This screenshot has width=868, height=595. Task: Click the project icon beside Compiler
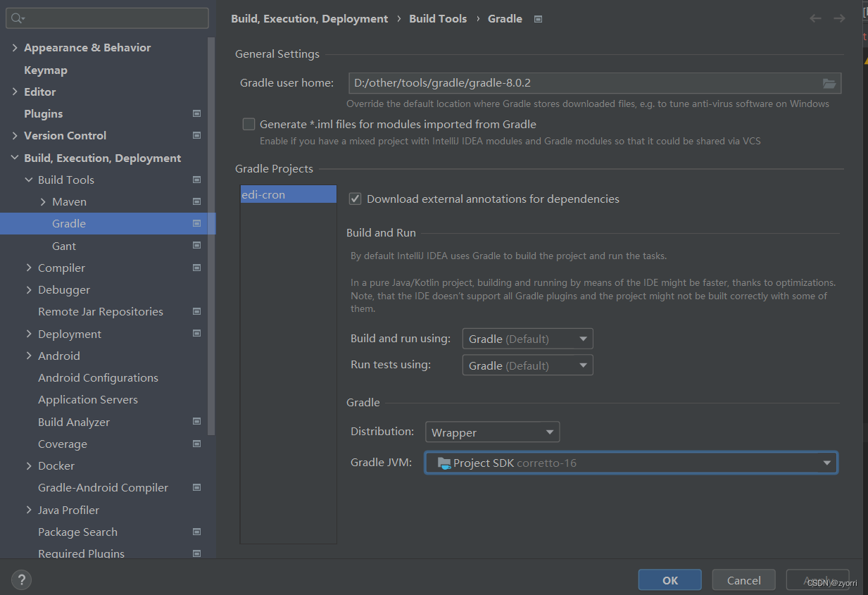[x=196, y=268]
